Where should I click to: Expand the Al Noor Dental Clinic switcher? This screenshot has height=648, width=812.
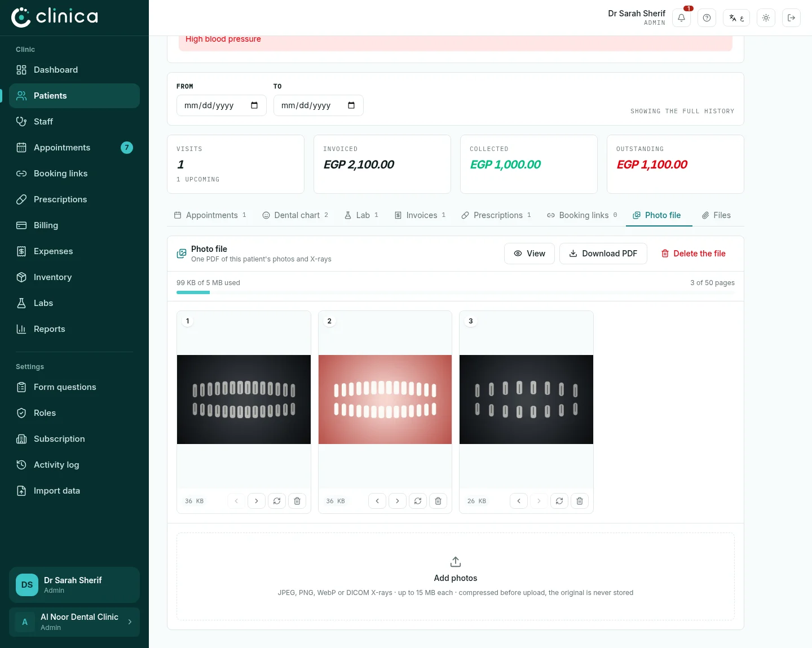click(x=74, y=622)
